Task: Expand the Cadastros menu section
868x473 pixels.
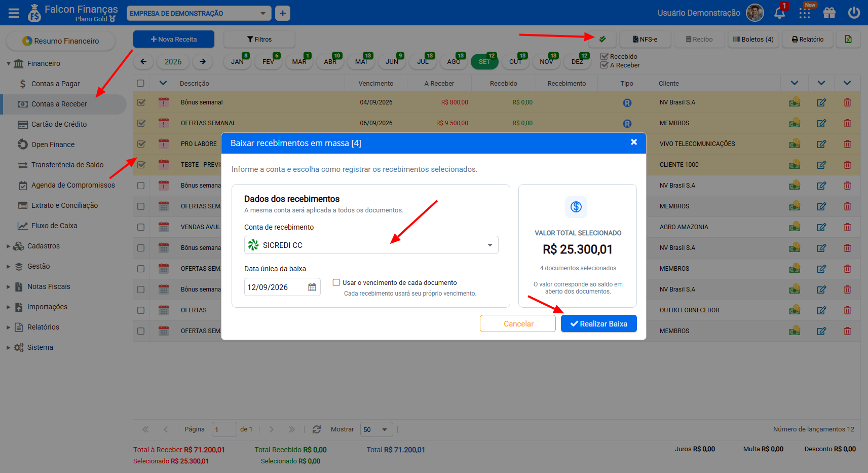Action: point(9,246)
